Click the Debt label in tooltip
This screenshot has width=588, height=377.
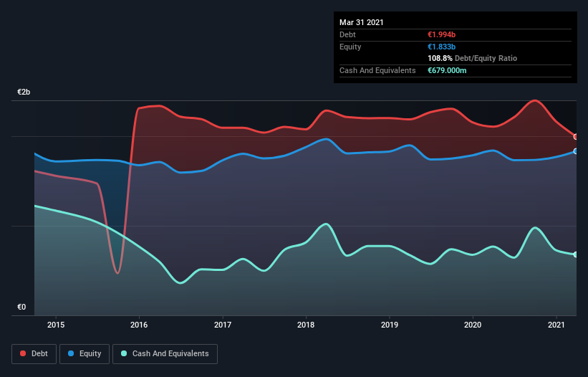pyautogui.click(x=347, y=34)
